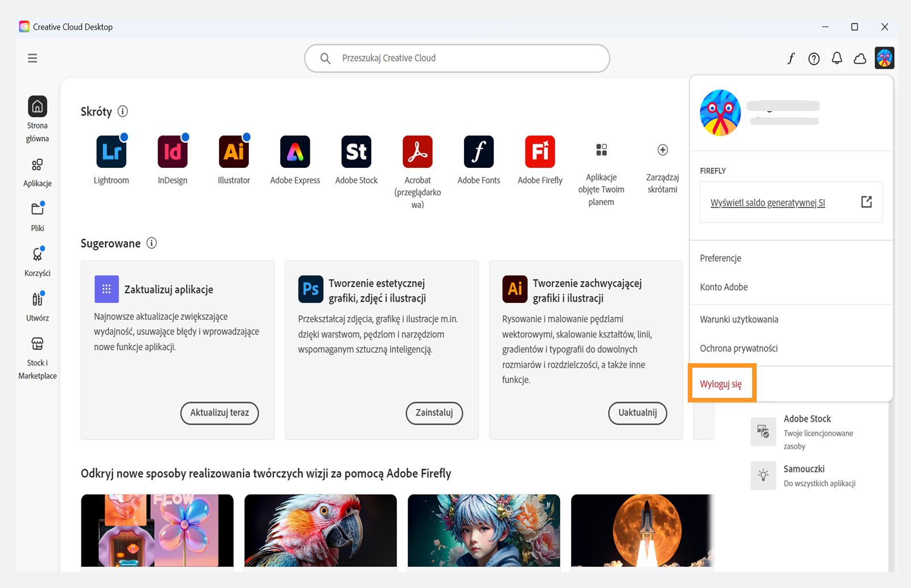This screenshot has width=911, height=588.
Task: Open the rocket and moon thumbnail
Action: click(643, 531)
